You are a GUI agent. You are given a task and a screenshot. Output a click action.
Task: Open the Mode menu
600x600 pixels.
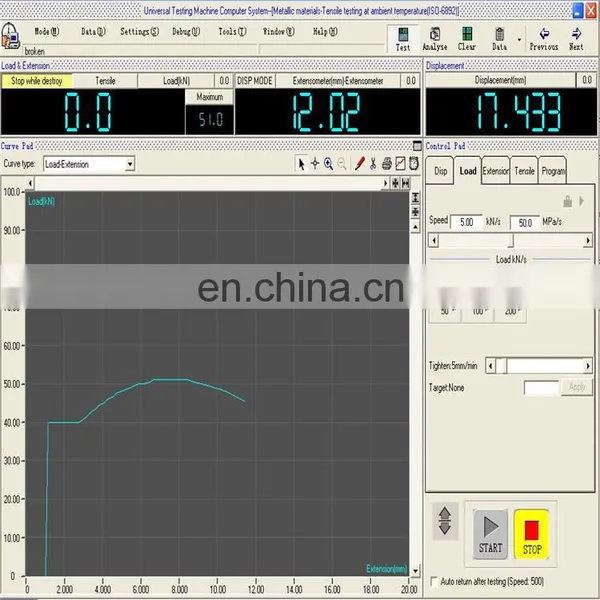point(47,31)
